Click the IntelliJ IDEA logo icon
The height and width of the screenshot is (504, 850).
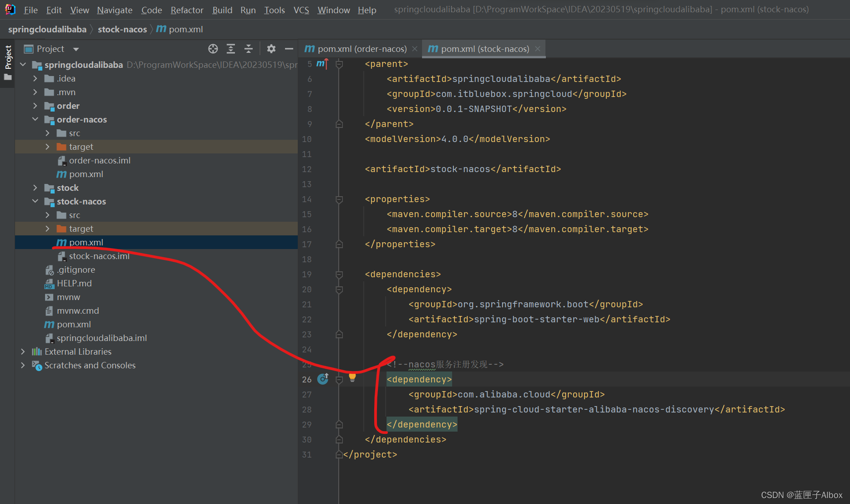coord(10,9)
